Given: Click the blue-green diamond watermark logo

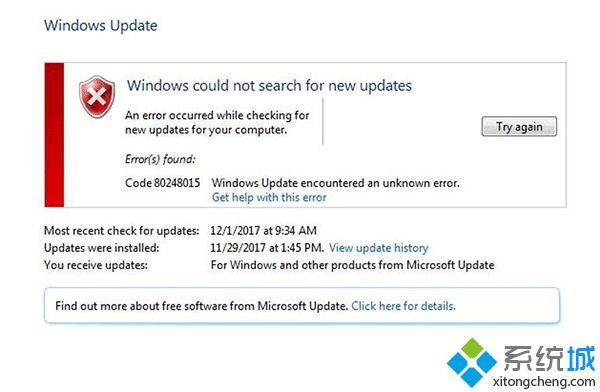Looking at the screenshot, I should pos(471,362).
